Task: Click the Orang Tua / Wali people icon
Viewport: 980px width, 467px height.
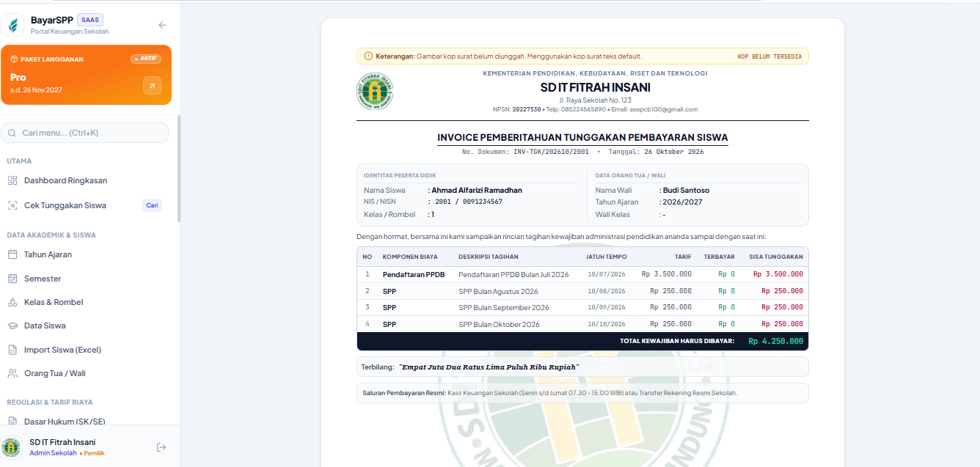Action: tap(12, 373)
